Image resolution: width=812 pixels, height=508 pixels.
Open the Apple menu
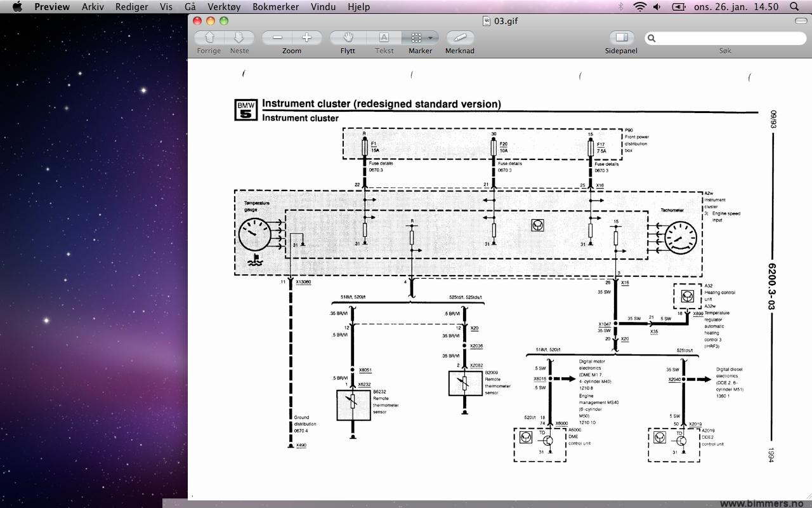17,7
